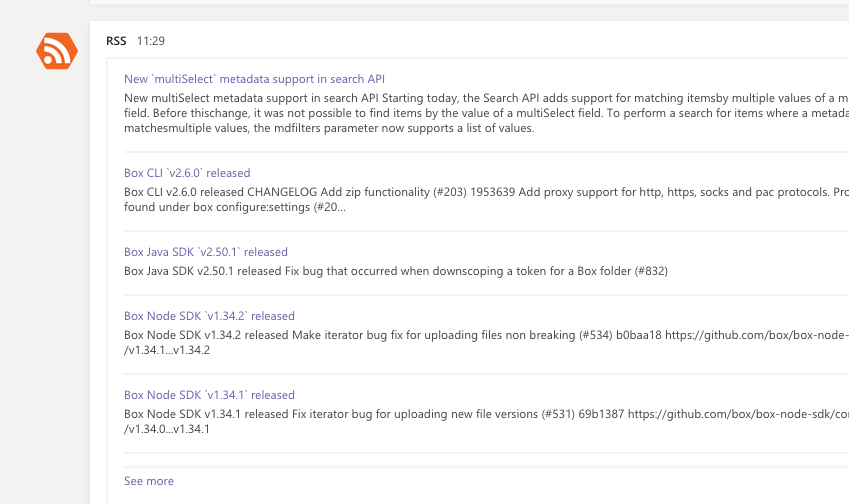Click the v1.34.2 iterator bug fix description
This screenshot has height=504, width=849.
click(486, 343)
